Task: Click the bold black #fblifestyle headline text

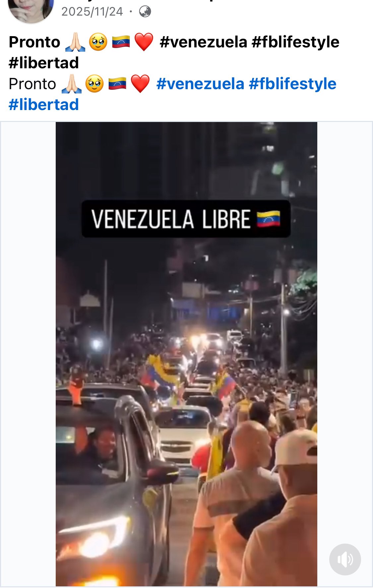Action: [295, 42]
